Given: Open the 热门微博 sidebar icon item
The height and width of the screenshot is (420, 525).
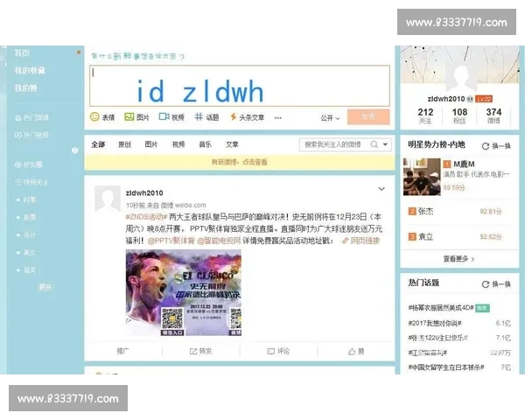Looking at the screenshot, I should [x=31, y=117].
